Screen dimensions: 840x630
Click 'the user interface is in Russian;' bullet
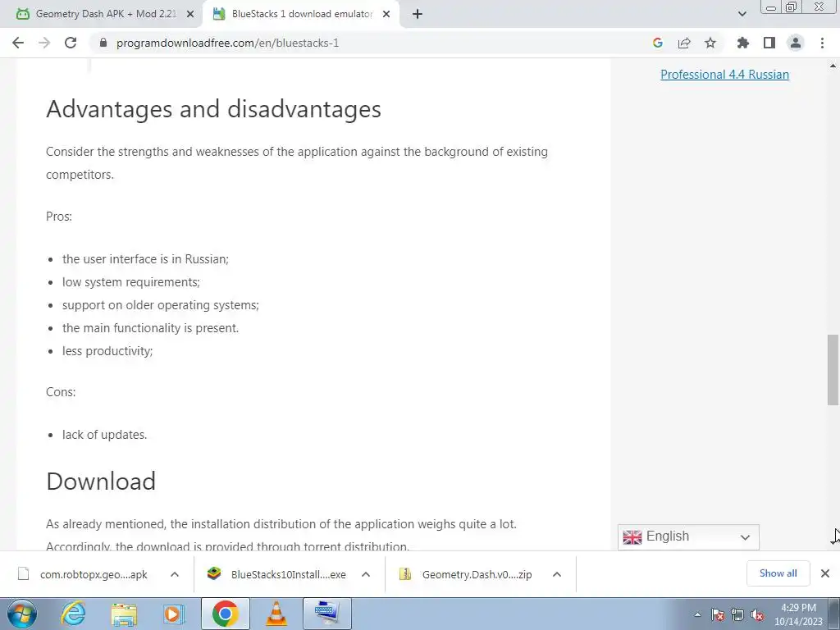145,258
